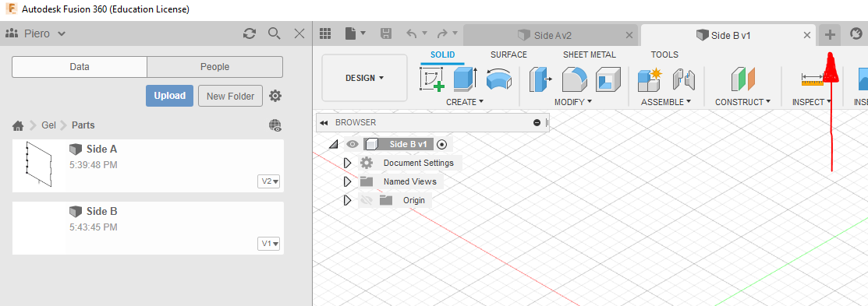The width and height of the screenshot is (868, 306).
Task: Switch to the SOLID ribbon tab
Action: pos(442,55)
